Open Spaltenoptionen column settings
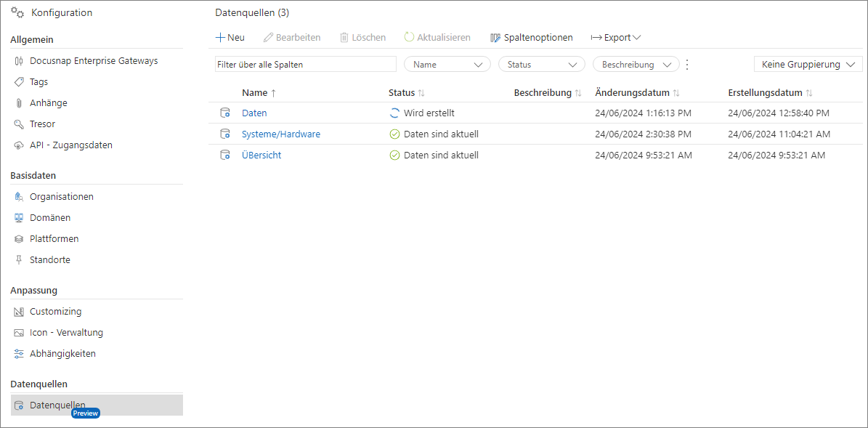Image resolution: width=868 pixels, height=428 pixels. point(532,38)
